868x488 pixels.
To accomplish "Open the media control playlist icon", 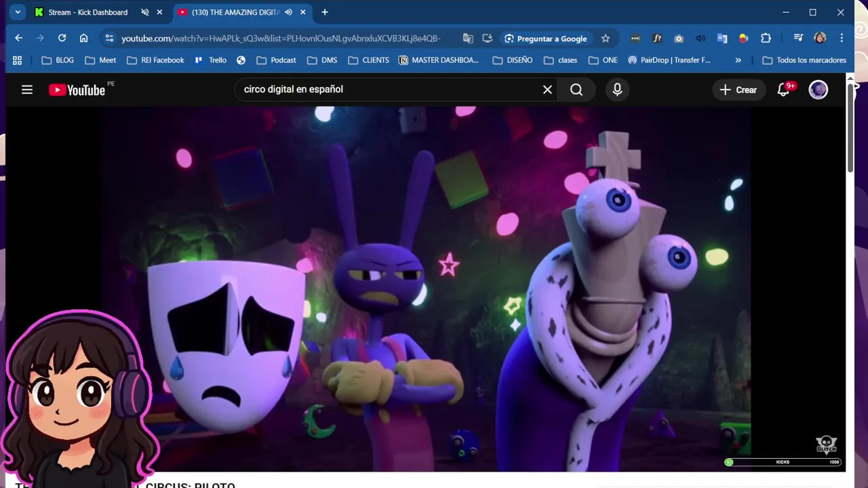I will 798,39.
